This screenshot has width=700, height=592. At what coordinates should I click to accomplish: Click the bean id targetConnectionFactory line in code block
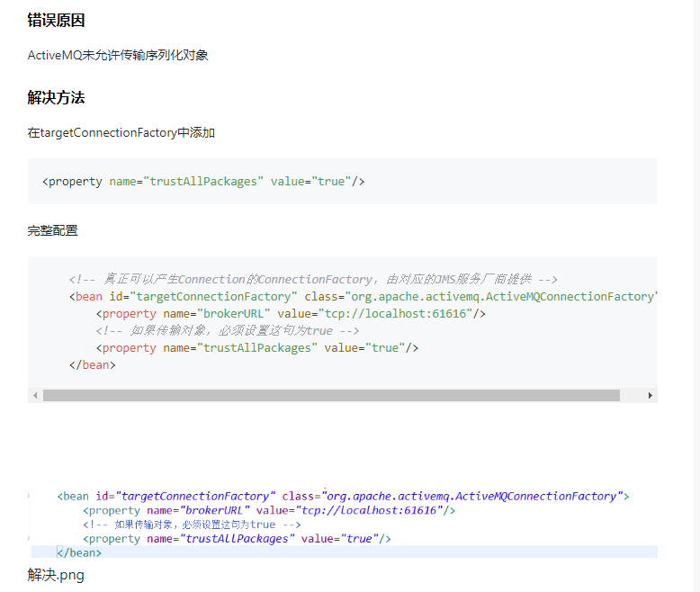pyautogui.click(x=363, y=296)
